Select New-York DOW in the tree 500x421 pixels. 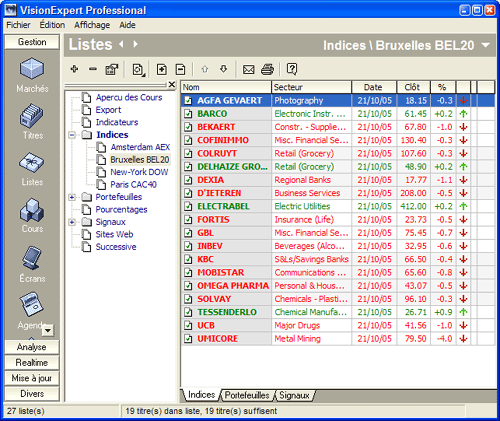(x=139, y=172)
